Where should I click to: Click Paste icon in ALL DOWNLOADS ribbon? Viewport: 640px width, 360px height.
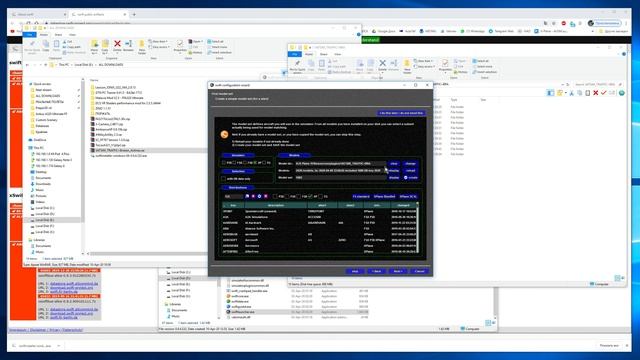tap(56, 44)
